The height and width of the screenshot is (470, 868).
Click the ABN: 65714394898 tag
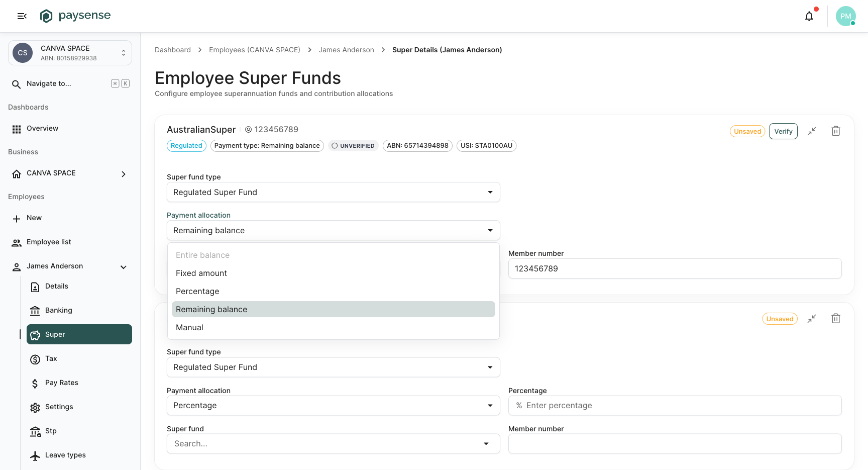[x=417, y=146]
